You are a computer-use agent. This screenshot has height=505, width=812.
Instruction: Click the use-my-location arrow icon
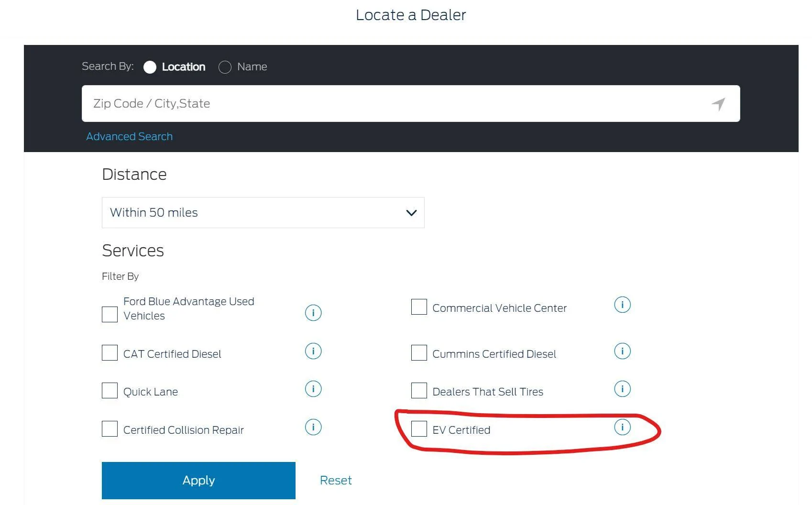(718, 104)
